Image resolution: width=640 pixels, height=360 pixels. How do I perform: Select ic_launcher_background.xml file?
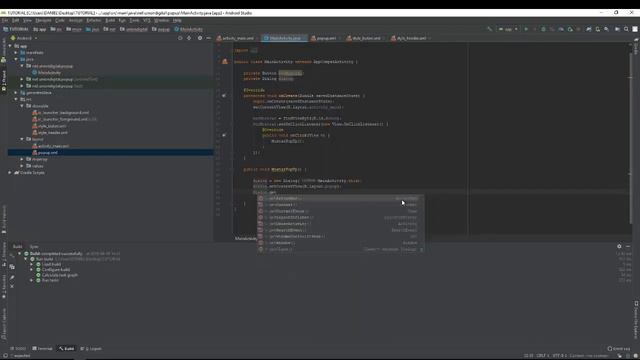coord(60,113)
